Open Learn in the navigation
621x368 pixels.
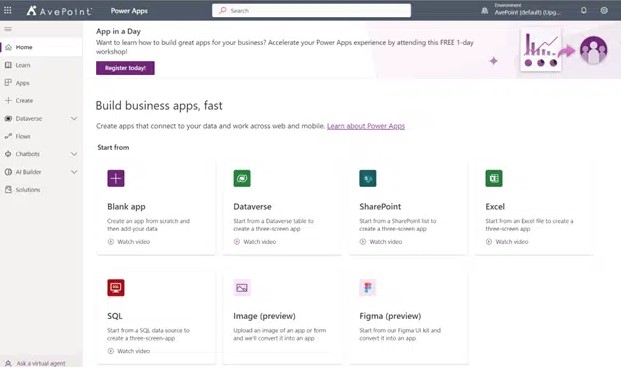[x=41, y=65]
